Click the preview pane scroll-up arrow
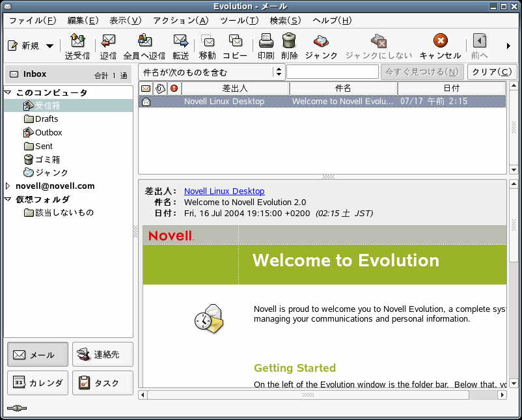Viewport: 522px width, 420px height. point(514,184)
